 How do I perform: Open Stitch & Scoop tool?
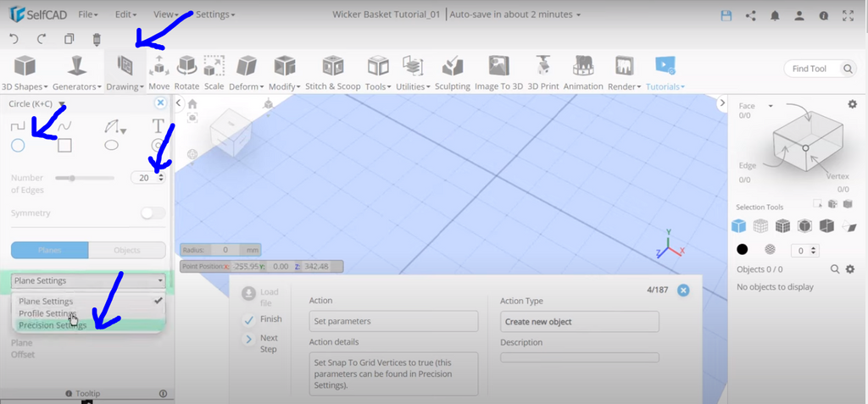point(332,73)
